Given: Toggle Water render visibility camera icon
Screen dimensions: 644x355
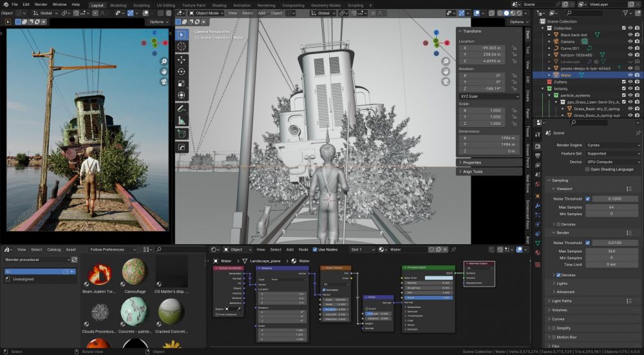Looking at the screenshot, I should coord(637,75).
